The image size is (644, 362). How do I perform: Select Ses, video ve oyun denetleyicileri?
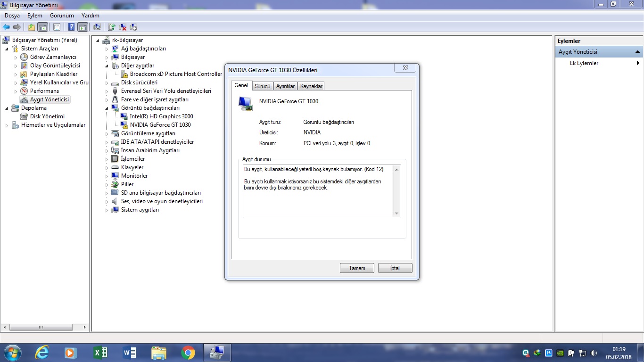162,201
